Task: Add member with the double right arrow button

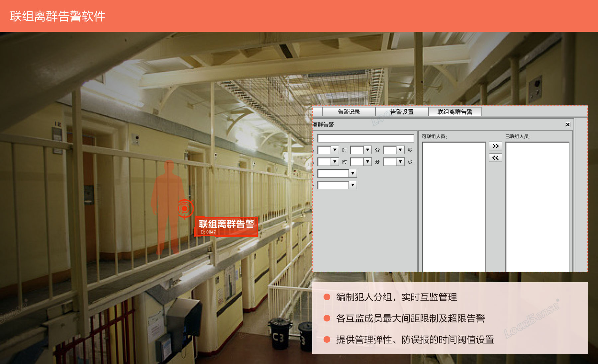Action: (495, 146)
